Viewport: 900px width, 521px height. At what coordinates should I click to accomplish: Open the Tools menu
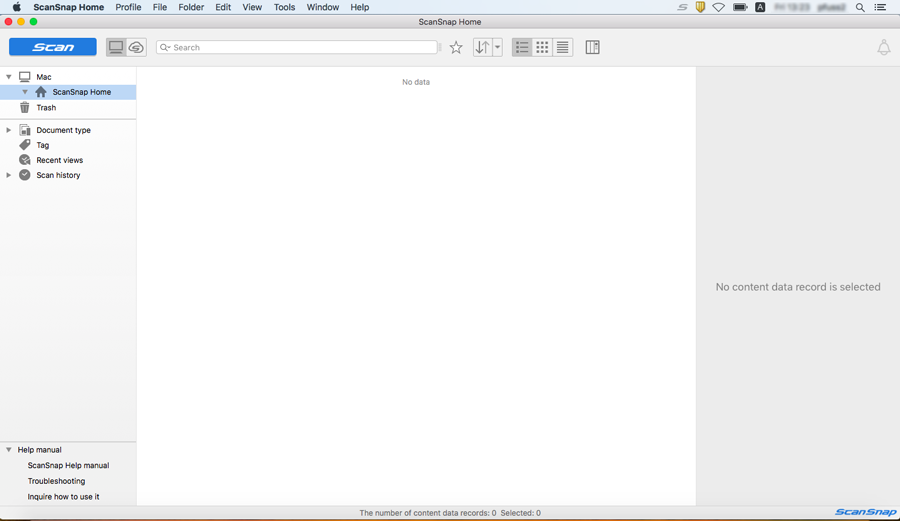click(284, 7)
